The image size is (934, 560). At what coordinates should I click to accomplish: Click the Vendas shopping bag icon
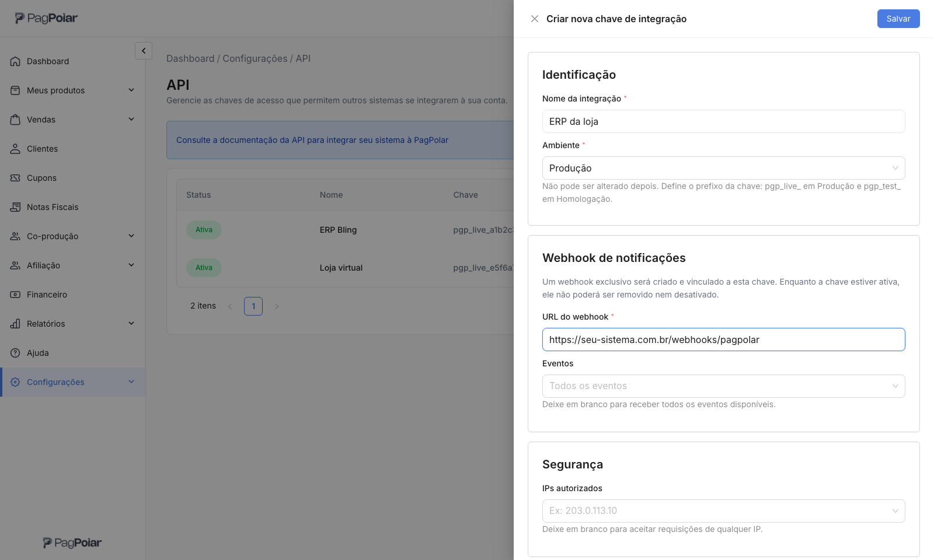point(15,120)
